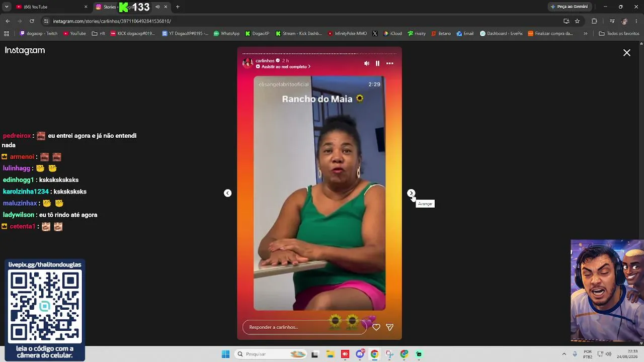644x362 pixels.
Task: Open the 'KICK dogaoxp#019...' bookmark
Action: coord(133,34)
